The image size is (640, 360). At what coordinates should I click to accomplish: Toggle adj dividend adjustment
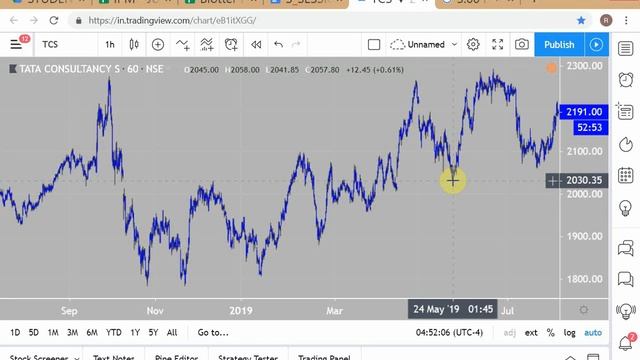(510, 333)
